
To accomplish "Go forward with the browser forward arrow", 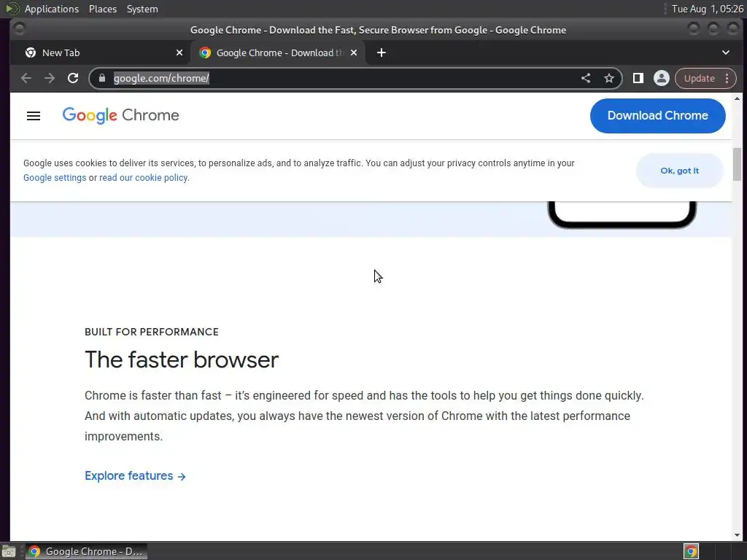I will pyautogui.click(x=50, y=78).
